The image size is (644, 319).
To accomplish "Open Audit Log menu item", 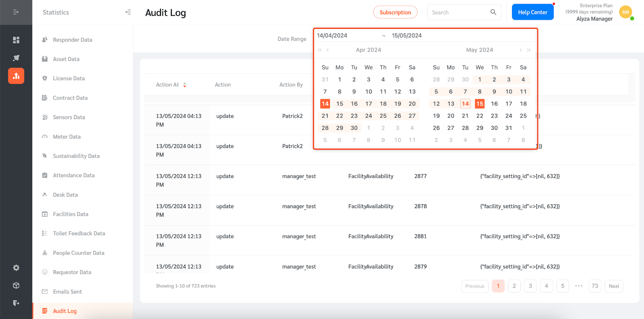I will [x=83, y=311].
